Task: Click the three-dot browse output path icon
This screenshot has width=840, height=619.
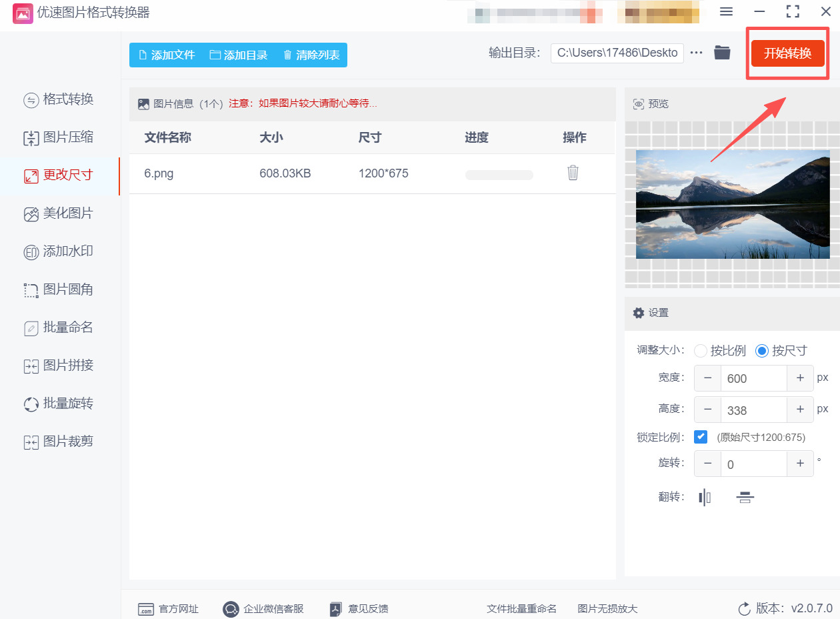Action: [x=696, y=53]
